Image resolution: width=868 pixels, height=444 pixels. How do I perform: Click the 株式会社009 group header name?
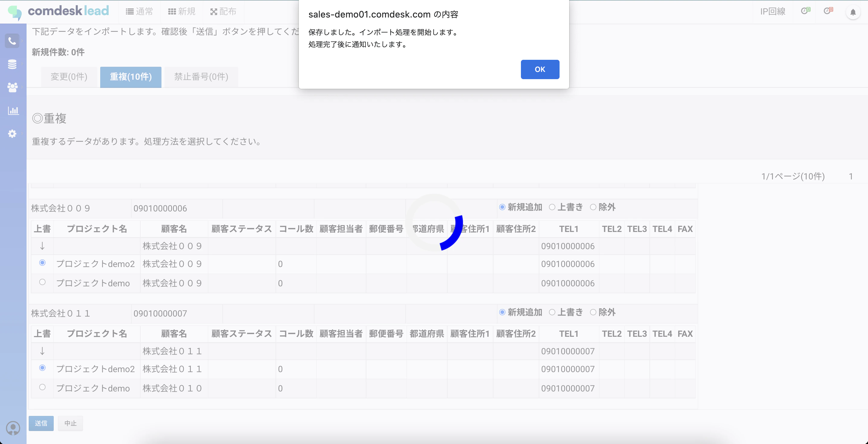(60, 208)
